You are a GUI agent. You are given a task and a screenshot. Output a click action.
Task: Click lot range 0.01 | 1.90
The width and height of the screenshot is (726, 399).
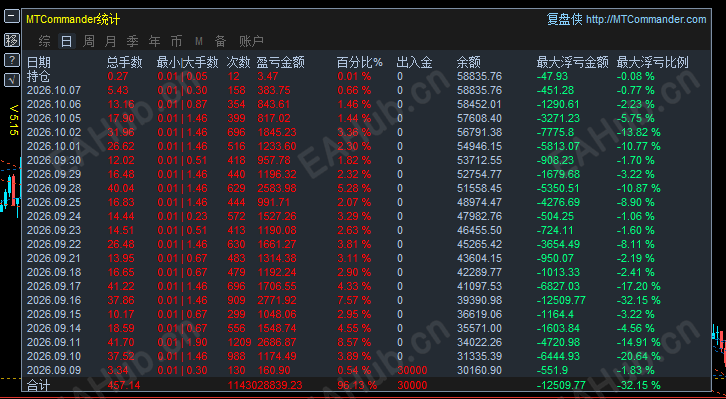pyautogui.click(x=182, y=343)
